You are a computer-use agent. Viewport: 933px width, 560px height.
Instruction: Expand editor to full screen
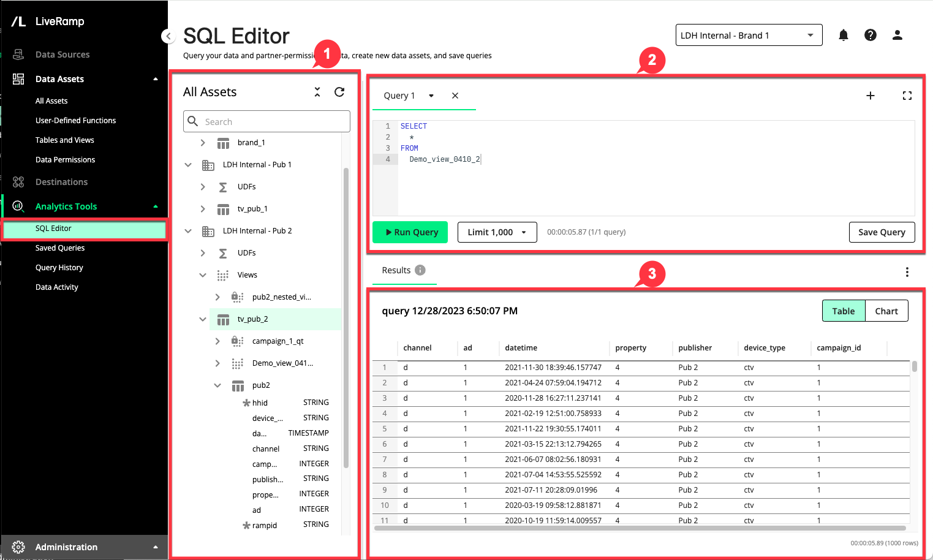tap(907, 96)
